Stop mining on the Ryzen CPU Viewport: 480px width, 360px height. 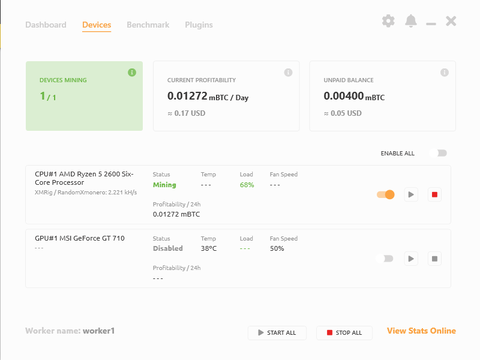pyautogui.click(x=434, y=194)
